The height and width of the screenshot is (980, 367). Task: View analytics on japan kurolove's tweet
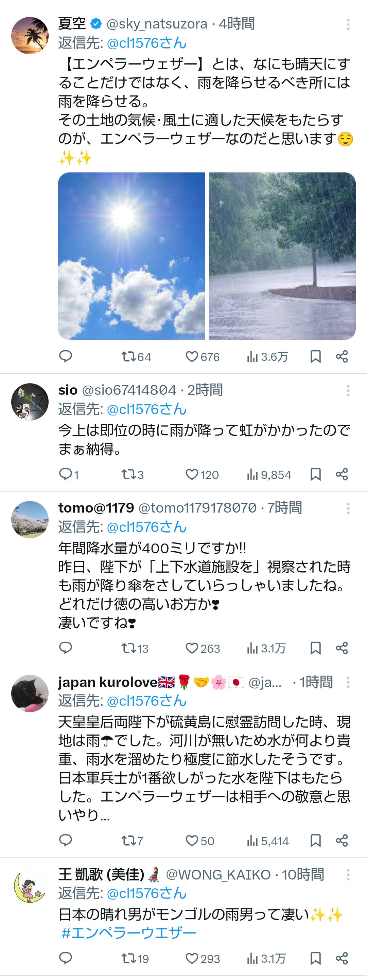coord(268,840)
